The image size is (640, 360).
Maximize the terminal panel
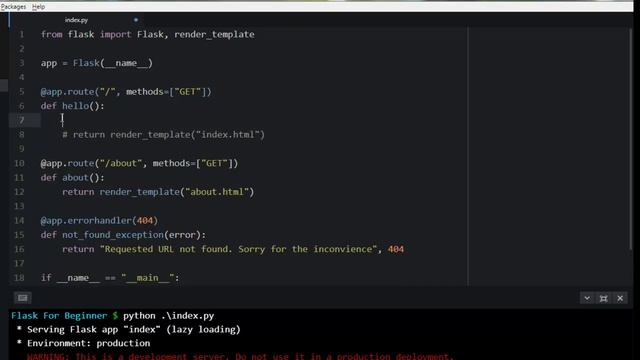[x=604, y=298]
